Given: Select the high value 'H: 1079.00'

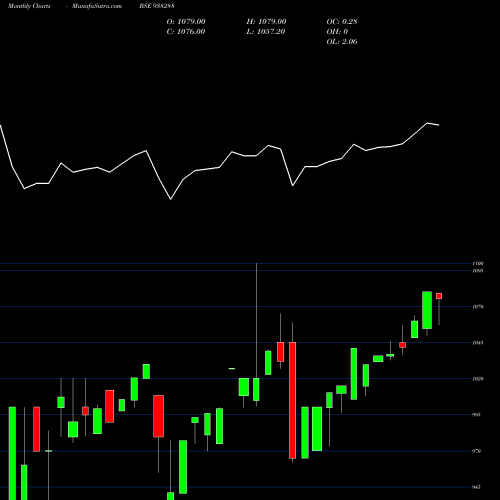Looking at the screenshot, I should point(266,21).
